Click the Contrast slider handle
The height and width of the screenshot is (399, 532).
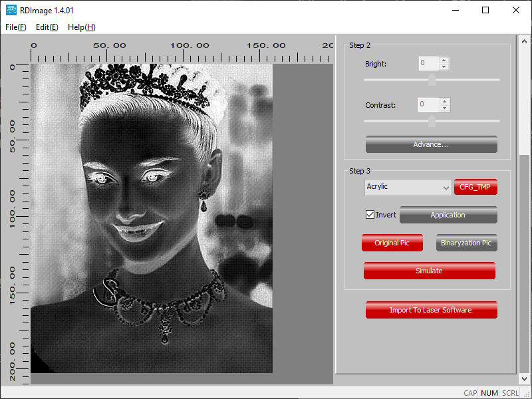[x=432, y=121]
